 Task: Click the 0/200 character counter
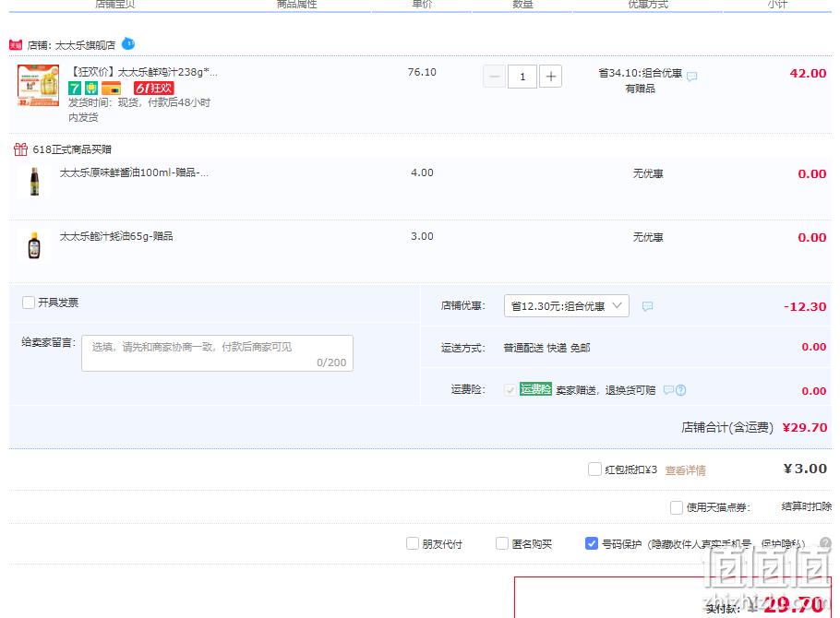coord(331,362)
